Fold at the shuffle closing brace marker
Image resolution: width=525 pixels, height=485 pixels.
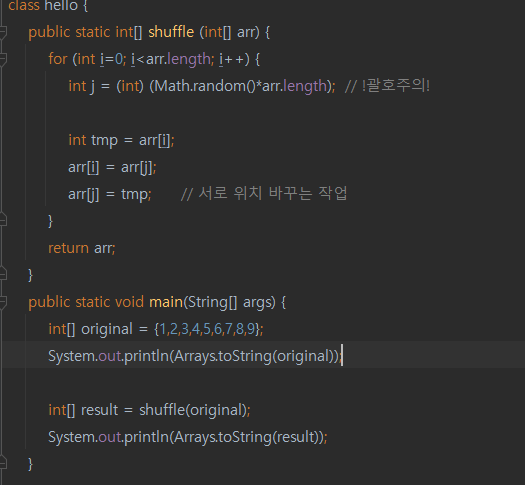coord(3,274)
